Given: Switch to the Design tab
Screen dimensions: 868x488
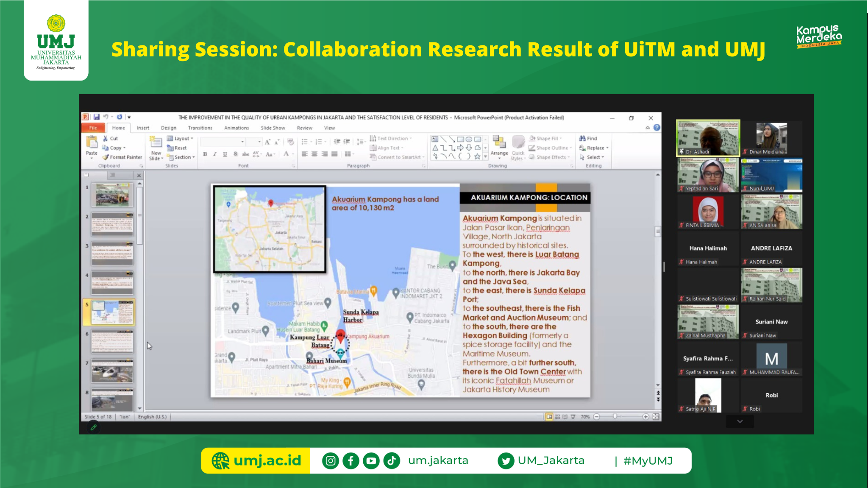Looking at the screenshot, I should click(169, 128).
